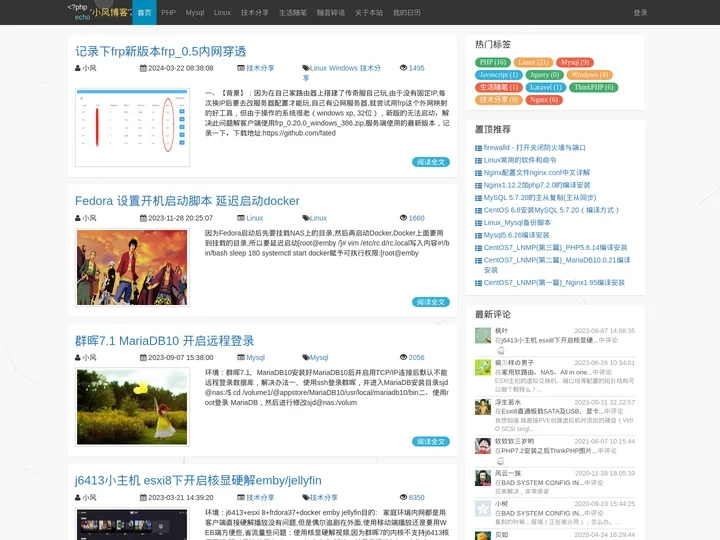Open 我的日历 navigation item
The height and width of the screenshot is (540, 720).
coord(406,12)
